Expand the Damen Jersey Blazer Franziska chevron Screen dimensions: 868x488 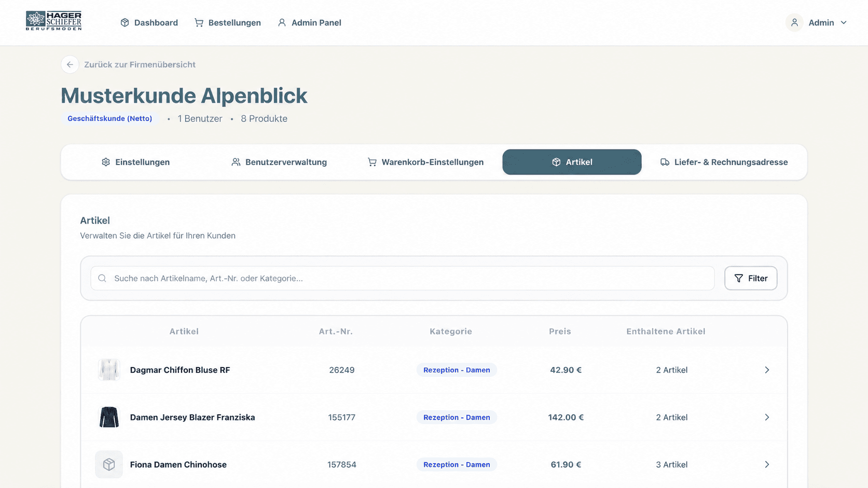click(767, 417)
